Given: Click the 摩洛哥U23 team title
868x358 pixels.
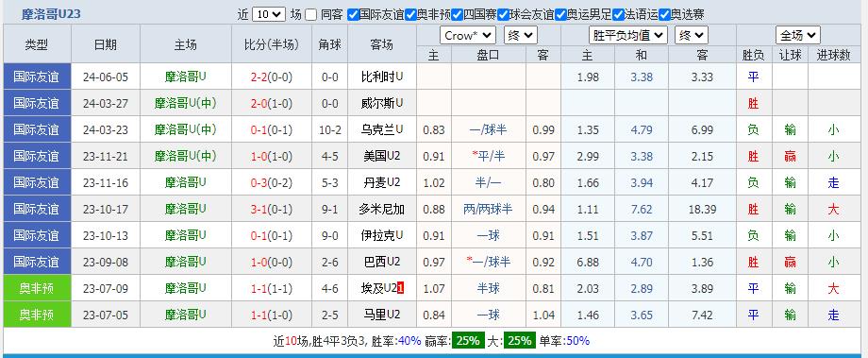Looking at the screenshot, I should click(51, 14).
